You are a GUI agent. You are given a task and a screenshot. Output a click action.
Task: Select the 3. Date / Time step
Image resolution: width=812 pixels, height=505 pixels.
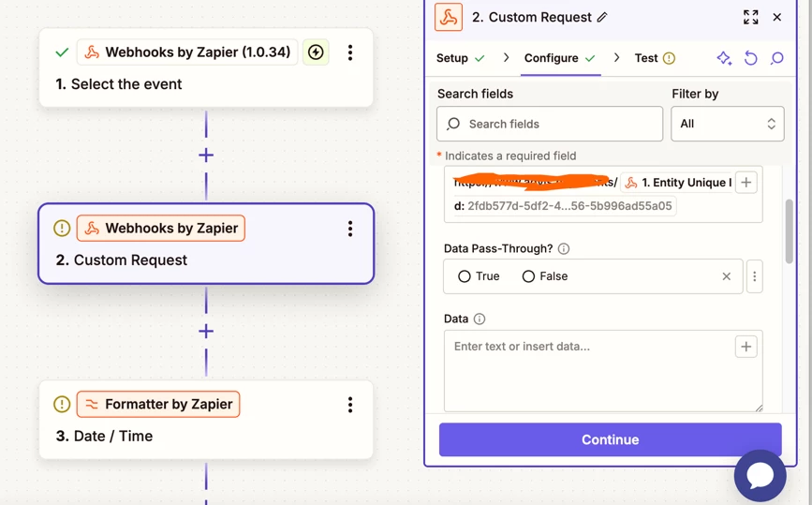point(206,420)
